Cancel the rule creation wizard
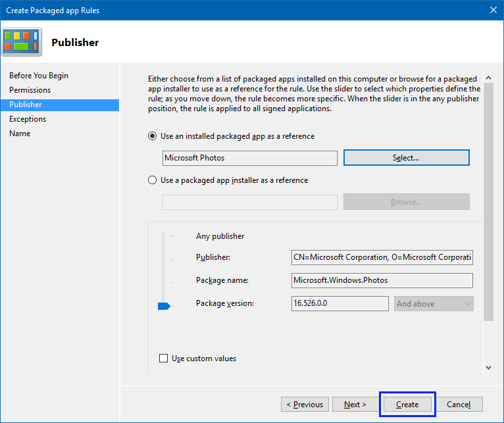504x423 pixels. (459, 404)
